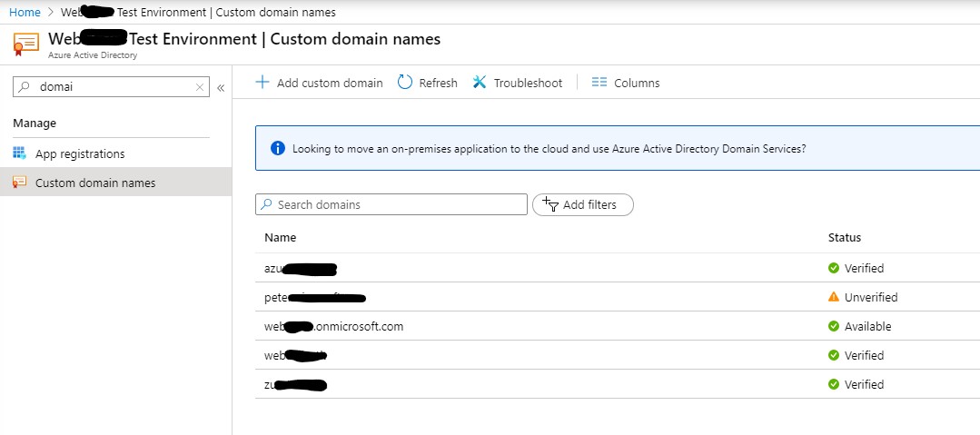
Task: Click the green check icon in 'azu' row
Action: tap(833, 268)
